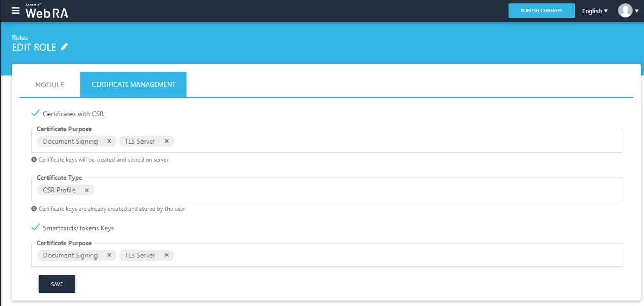Click the Ascertia WebRA logo
Screen dimensions: 644x306
[x=46, y=12]
